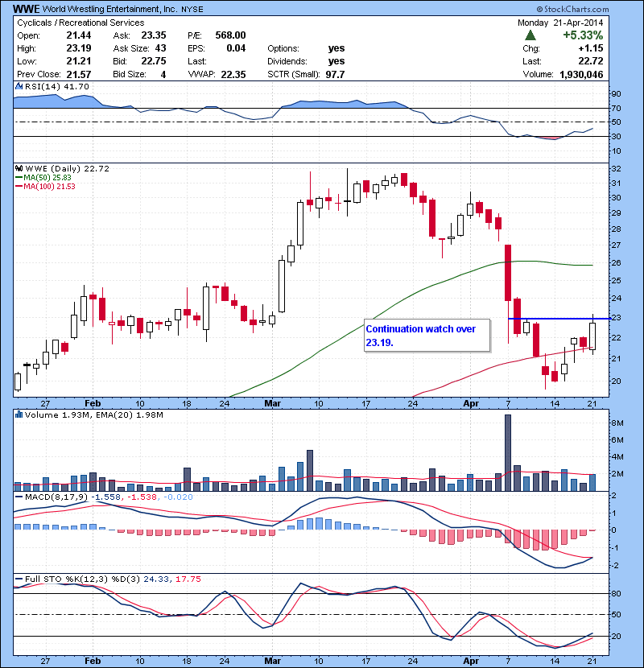
Task: Click the P/E value 568.00
Action: click(x=230, y=35)
